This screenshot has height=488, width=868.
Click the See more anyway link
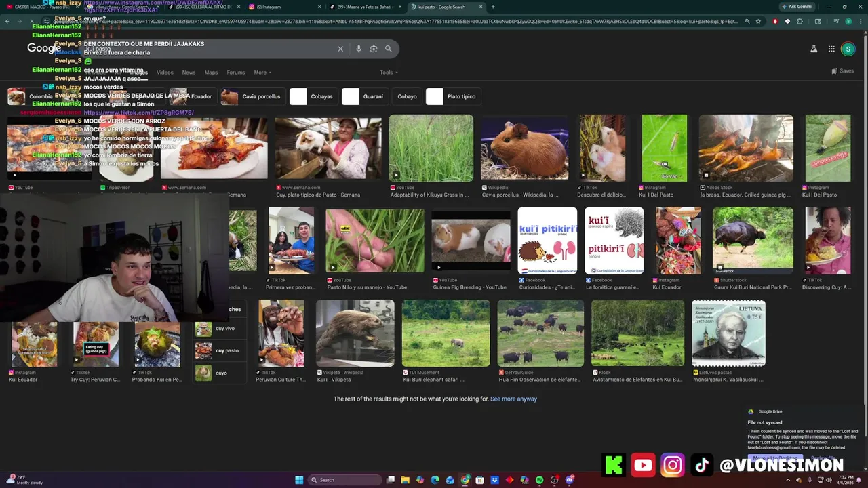(x=513, y=399)
